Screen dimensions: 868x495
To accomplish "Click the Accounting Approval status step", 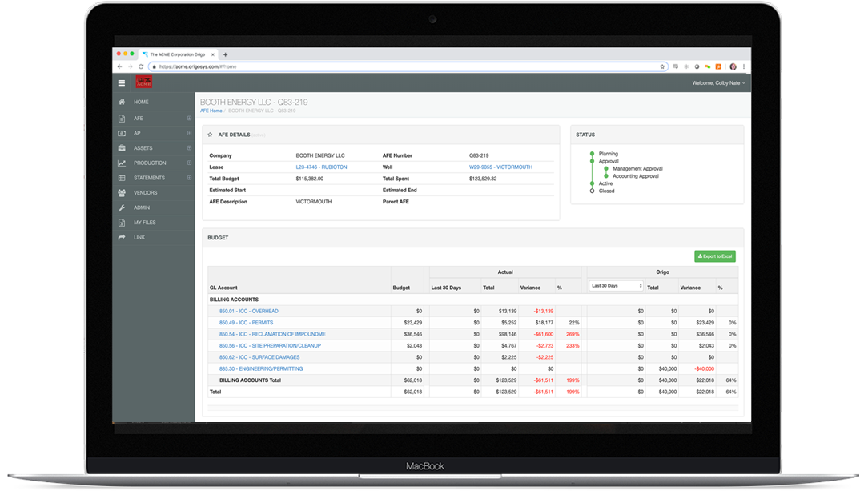I will pyautogui.click(x=636, y=176).
